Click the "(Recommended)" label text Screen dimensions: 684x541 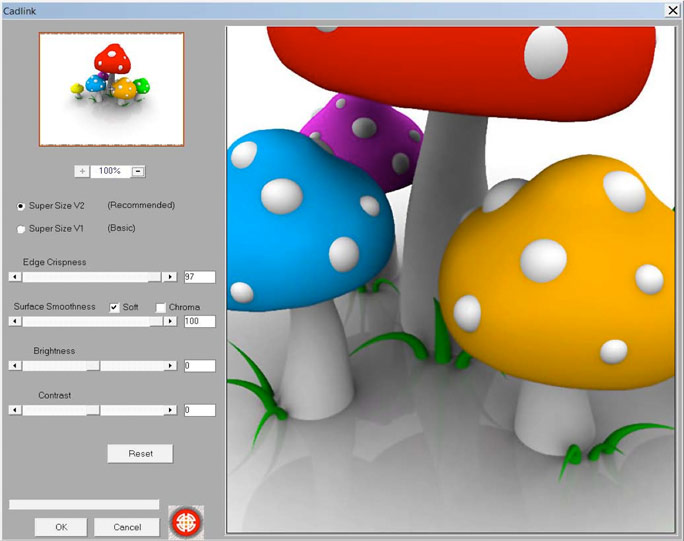point(141,205)
